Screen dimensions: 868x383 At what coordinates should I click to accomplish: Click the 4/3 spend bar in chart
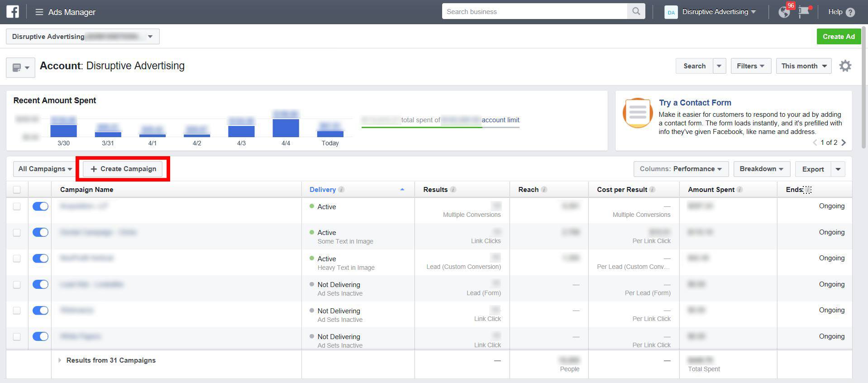tap(241, 131)
